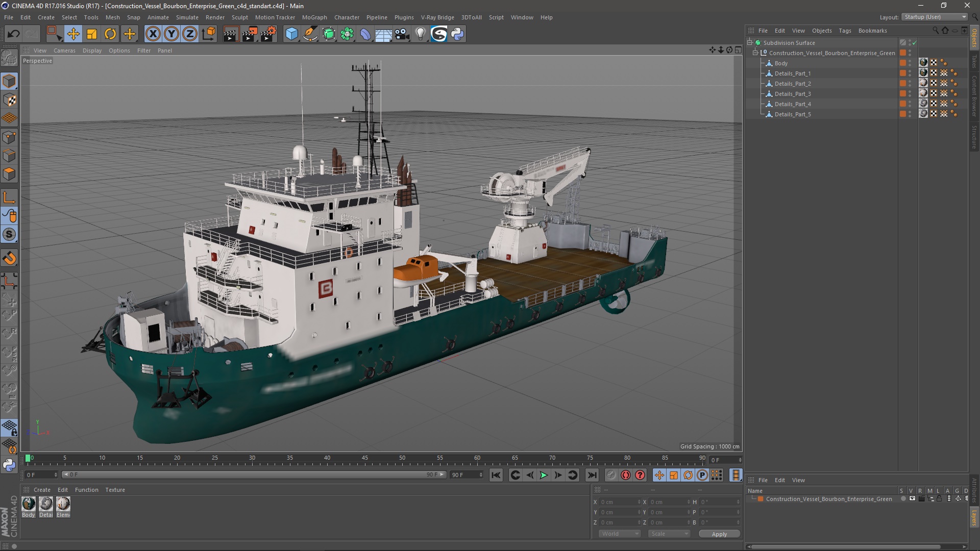Click the H rotation input field
Viewport: 980px width, 551px height.
(720, 502)
